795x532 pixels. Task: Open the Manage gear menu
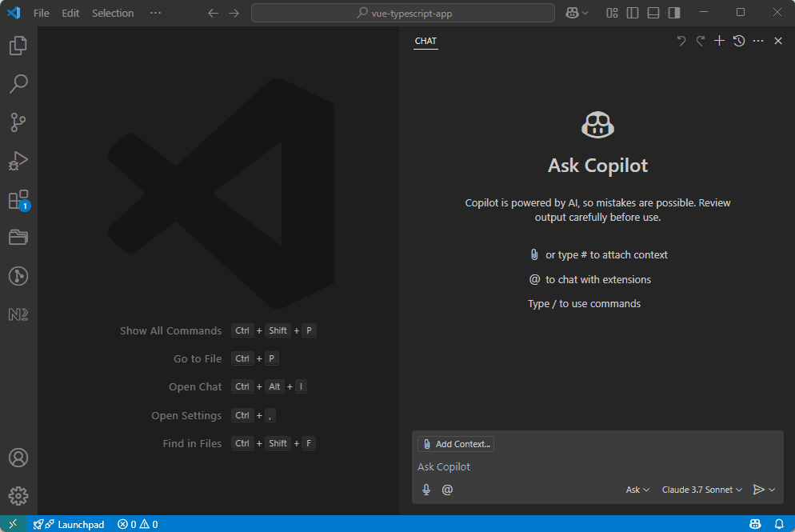point(18,496)
